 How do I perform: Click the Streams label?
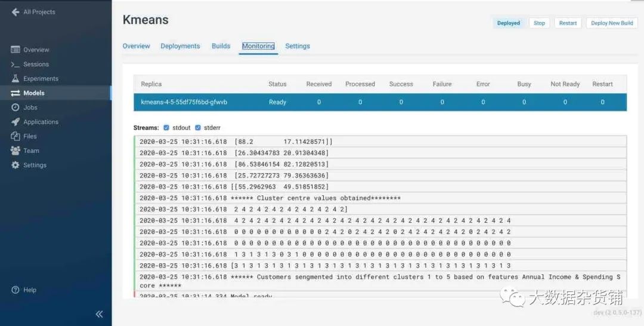point(146,128)
